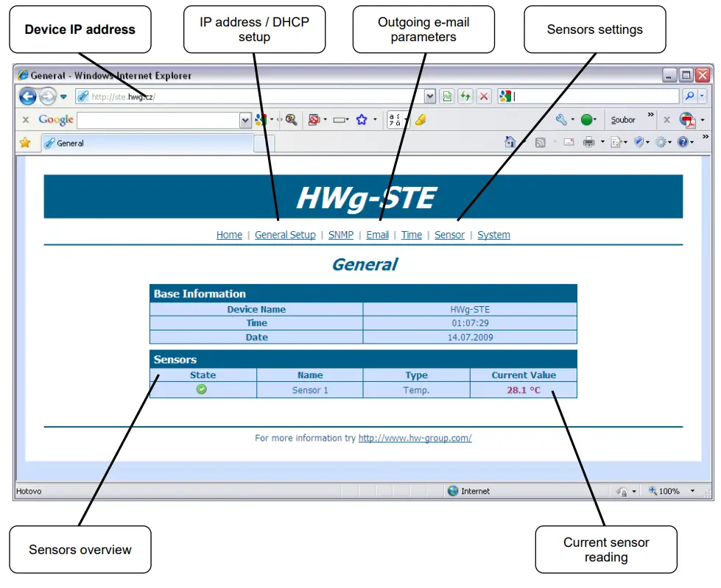
Task: Open the Email settings page link
Action: coord(377,235)
